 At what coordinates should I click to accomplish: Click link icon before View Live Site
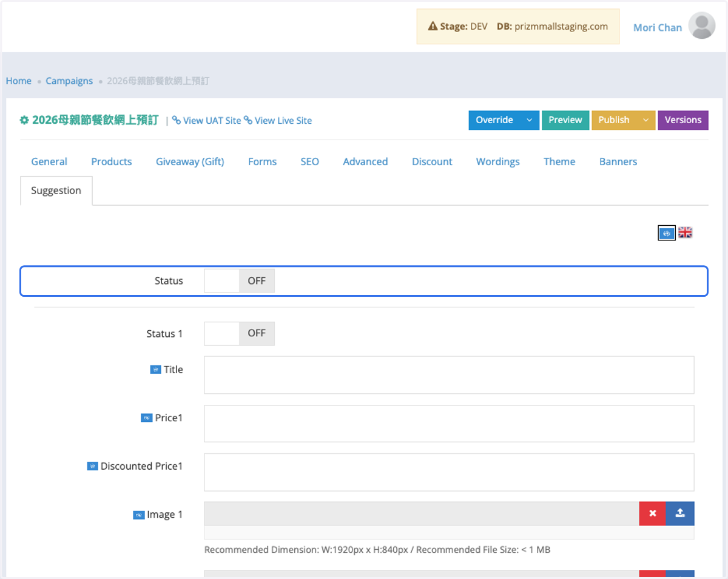(248, 120)
